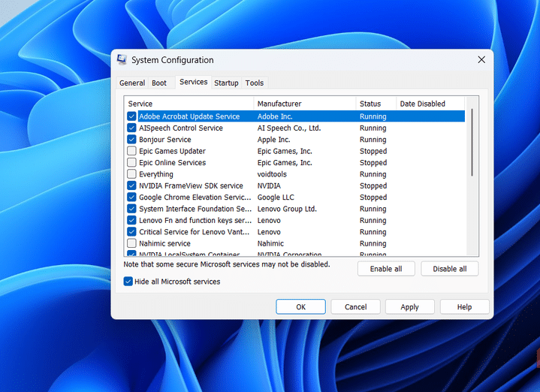Select 'Google LLC' manufacturer cell
This screenshot has width=540, height=392.
[x=276, y=198]
